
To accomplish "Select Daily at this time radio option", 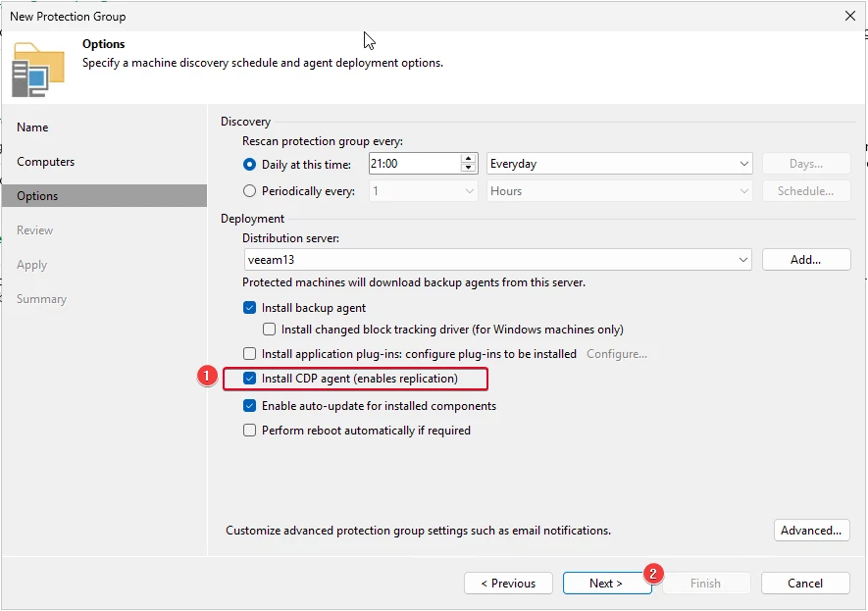I will tap(250, 165).
